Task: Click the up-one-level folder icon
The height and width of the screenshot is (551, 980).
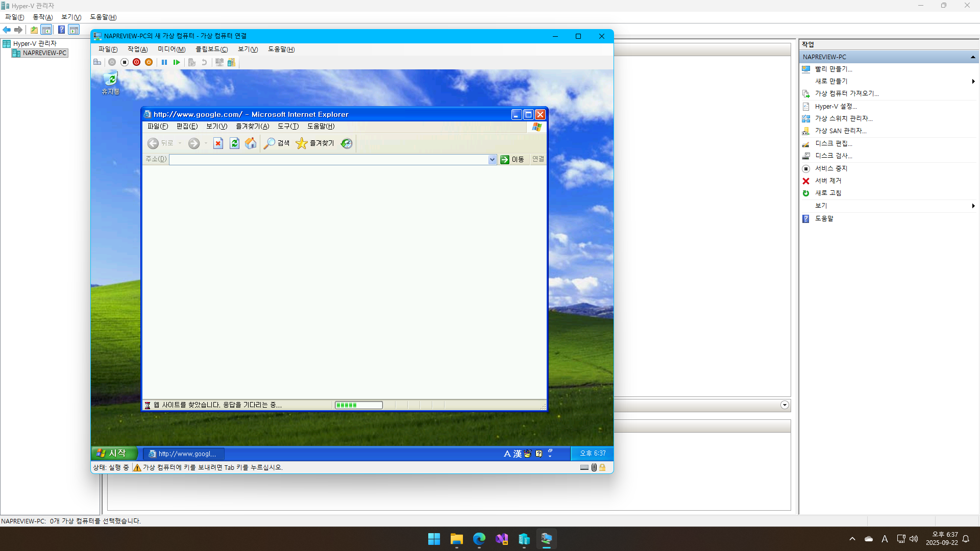Action: (x=34, y=30)
